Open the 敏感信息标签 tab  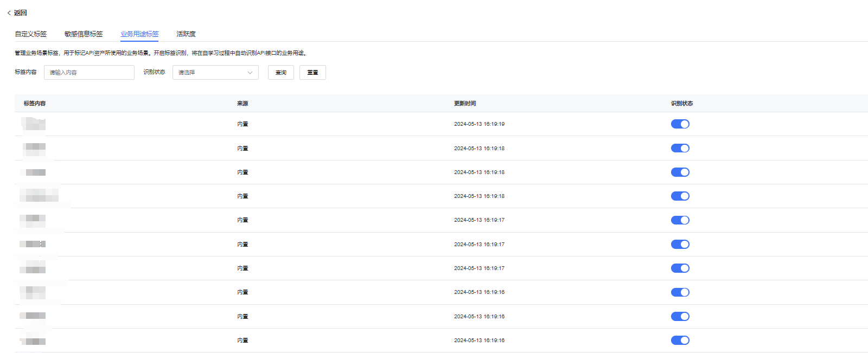click(x=84, y=34)
